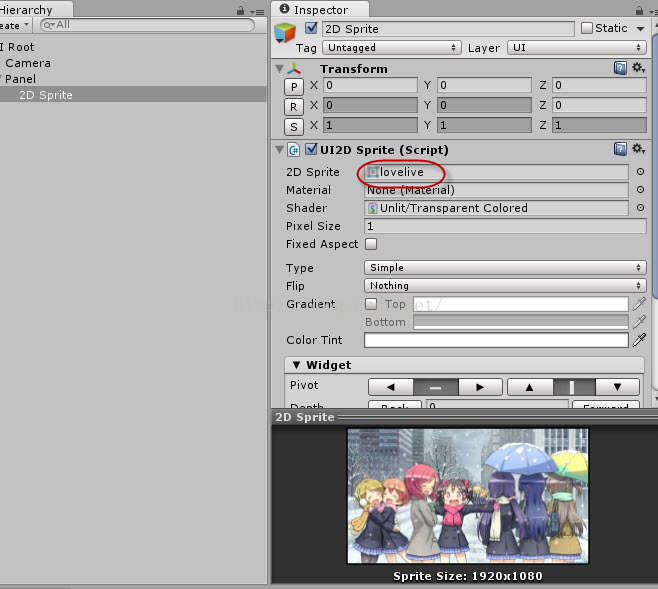Open object picker for 2D Sprite field
This screenshot has width=658, height=589.
(640, 172)
